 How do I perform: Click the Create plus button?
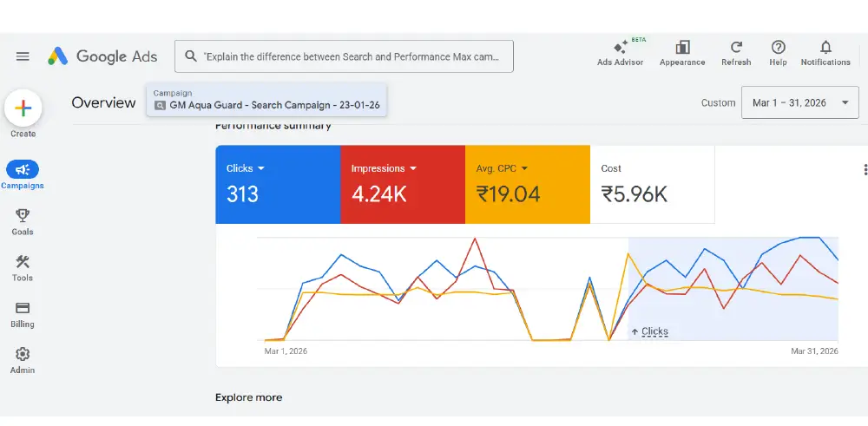click(x=23, y=108)
